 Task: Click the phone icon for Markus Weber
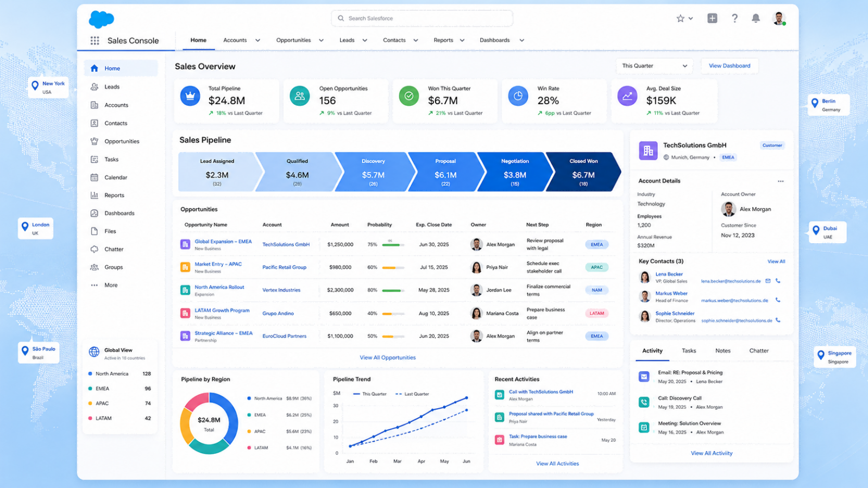click(x=778, y=300)
